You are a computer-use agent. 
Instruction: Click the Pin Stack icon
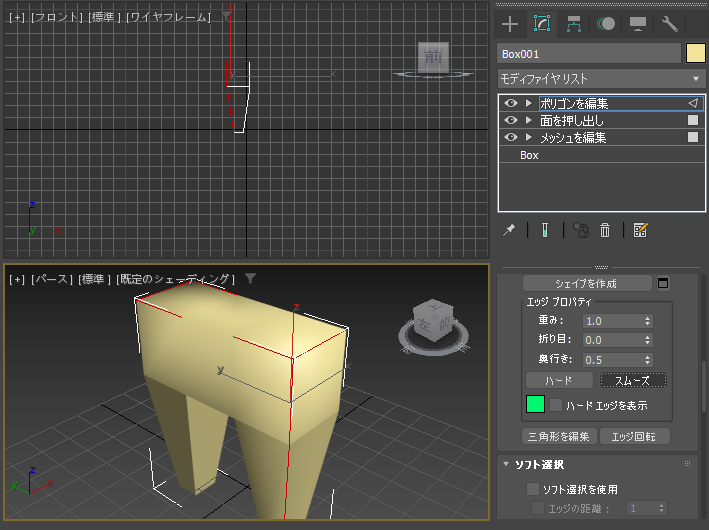509,230
